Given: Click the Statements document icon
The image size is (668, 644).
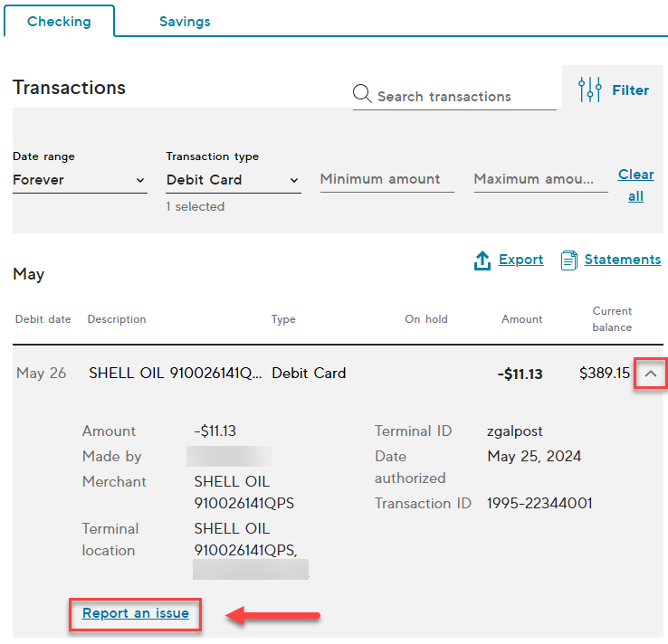Looking at the screenshot, I should click(x=569, y=260).
